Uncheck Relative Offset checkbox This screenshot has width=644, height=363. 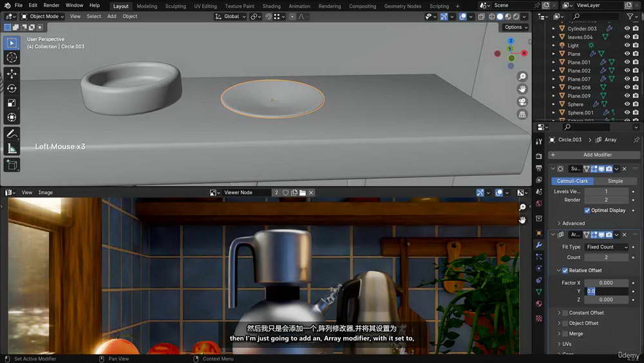click(x=565, y=271)
